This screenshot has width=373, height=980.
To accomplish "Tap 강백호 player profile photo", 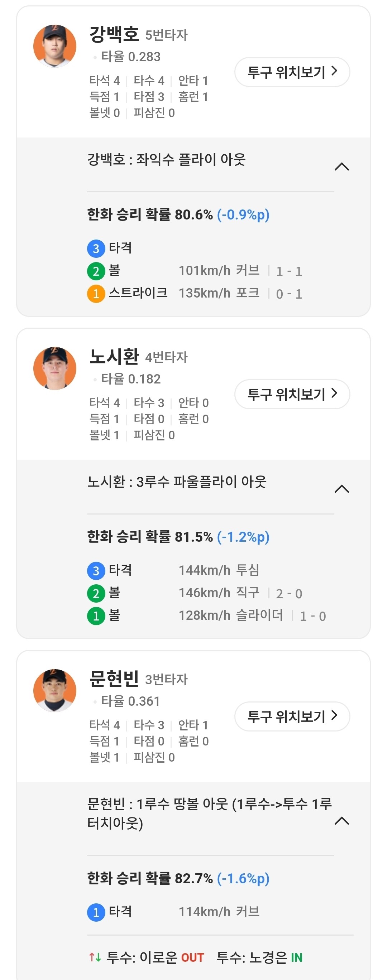I will pos(55,47).
